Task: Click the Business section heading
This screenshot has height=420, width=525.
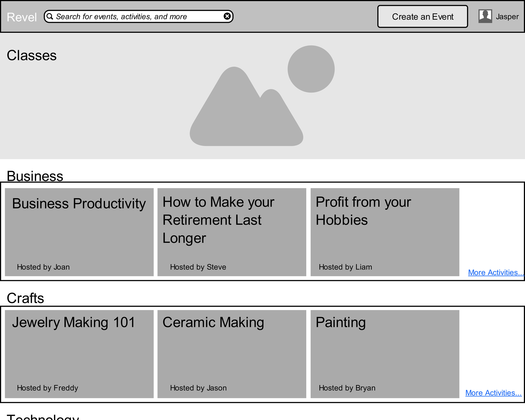Action: pyautogui.click(x=35, y=176)
